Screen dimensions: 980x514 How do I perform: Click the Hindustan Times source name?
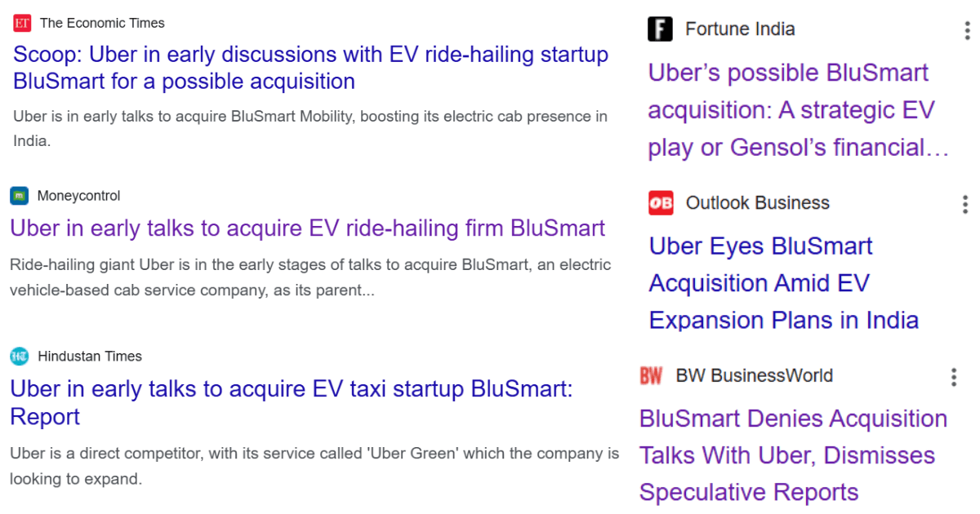(90, 357)
